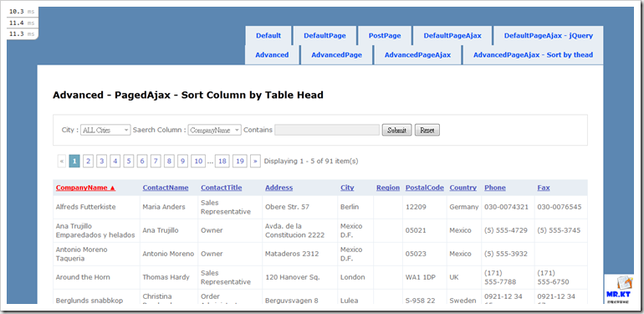Click Avda. de la Constitucion 2222
Image resolution: width=644 pixels, height=314 pixels.
295,230
